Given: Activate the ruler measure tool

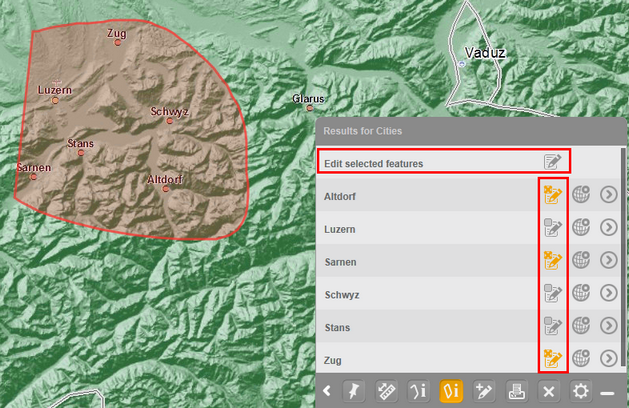Looking at the screenshot, I should point(386,391).
